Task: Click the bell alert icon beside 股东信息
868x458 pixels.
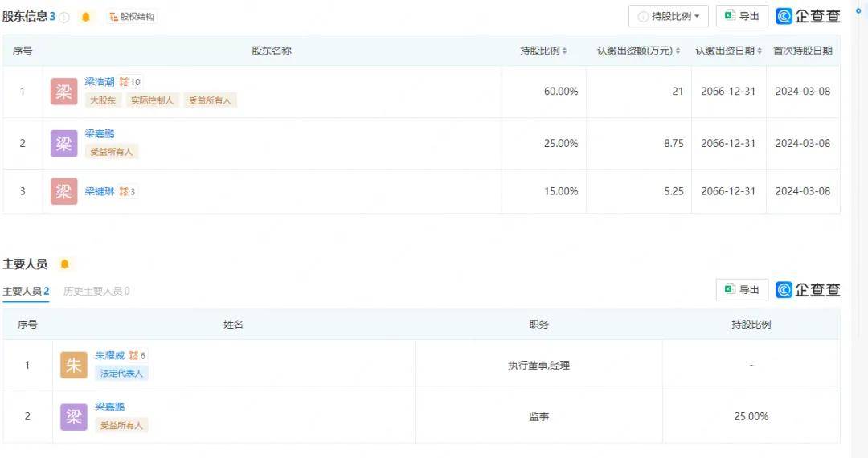Action: coord(86,17)
